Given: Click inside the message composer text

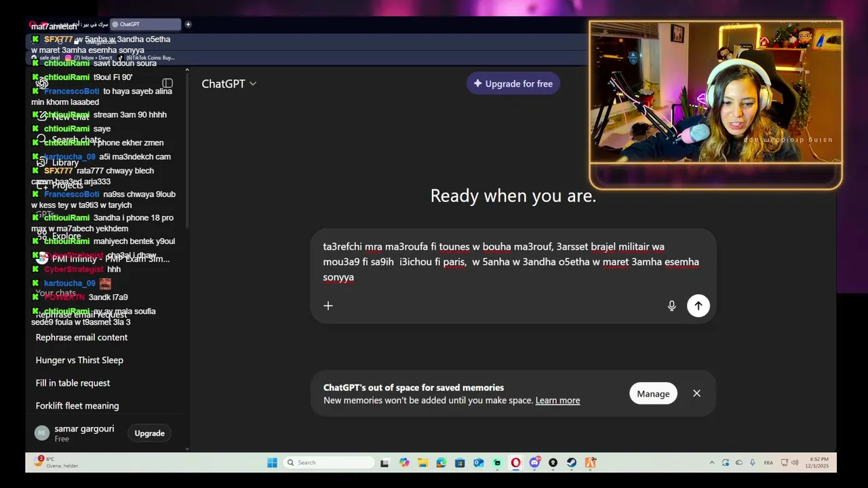Looking at the screenshot, I should [x=511, y=262].
